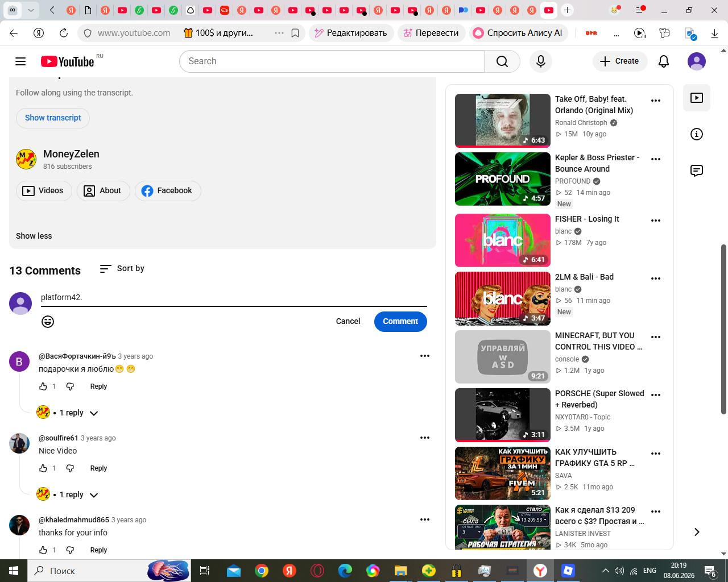This screenshot has width=728, height=582.
Task: Open the account avatar menu
Action: (x=697, y=61)
